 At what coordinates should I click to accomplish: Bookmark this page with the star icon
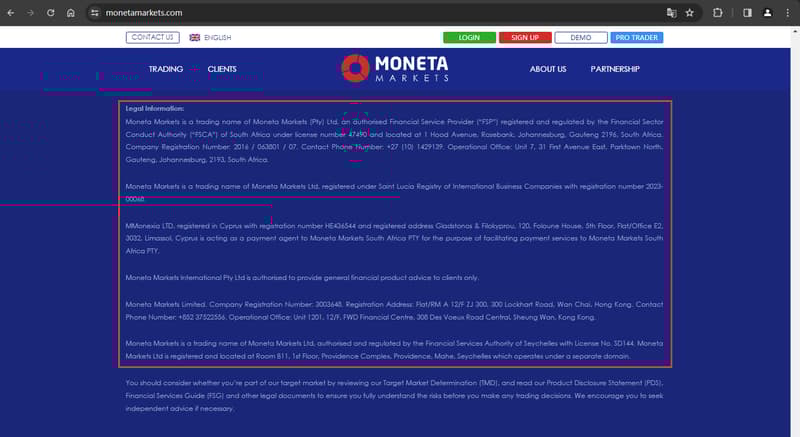690,13
